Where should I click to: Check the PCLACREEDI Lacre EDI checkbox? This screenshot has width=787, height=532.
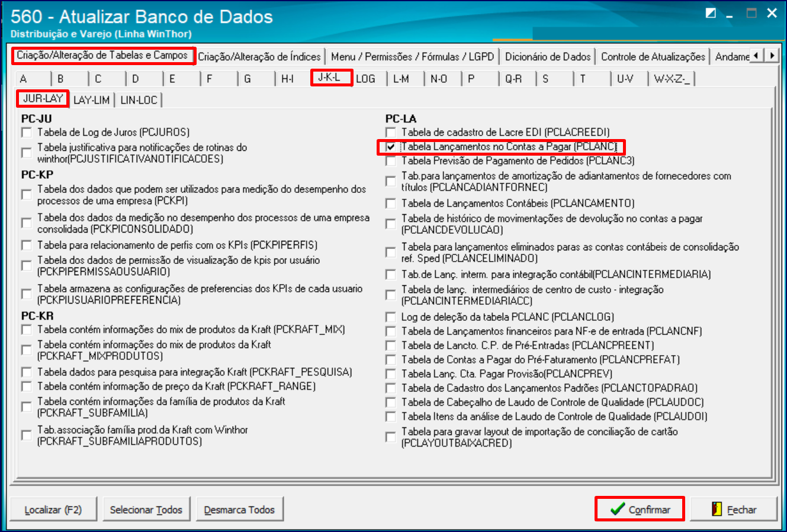click(391, 133)
